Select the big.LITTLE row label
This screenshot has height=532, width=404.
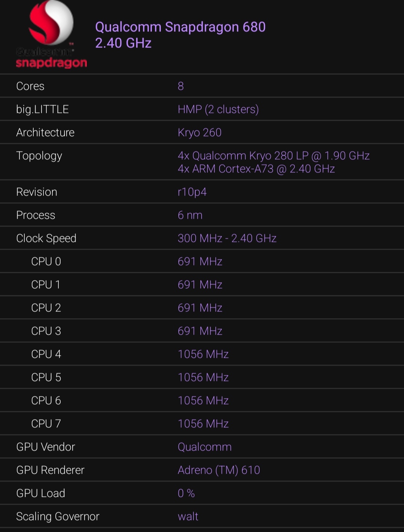click(42, 110)
